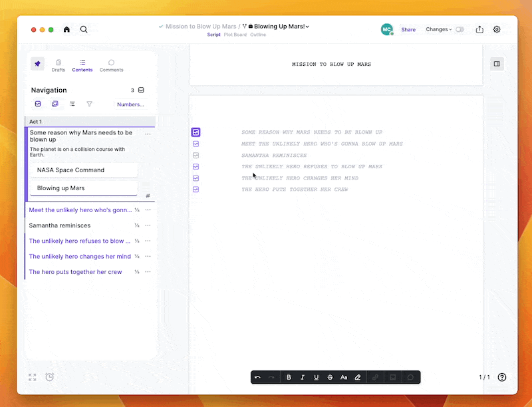
Task: Open the Changes dropdown
Action: [441, 29]
